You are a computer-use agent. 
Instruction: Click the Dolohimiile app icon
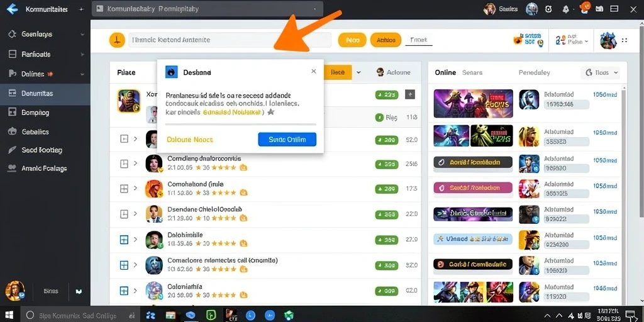point(153,240)
